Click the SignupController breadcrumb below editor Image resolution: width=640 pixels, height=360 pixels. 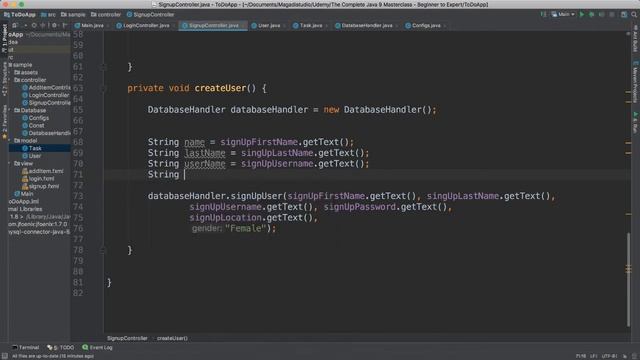127,338
